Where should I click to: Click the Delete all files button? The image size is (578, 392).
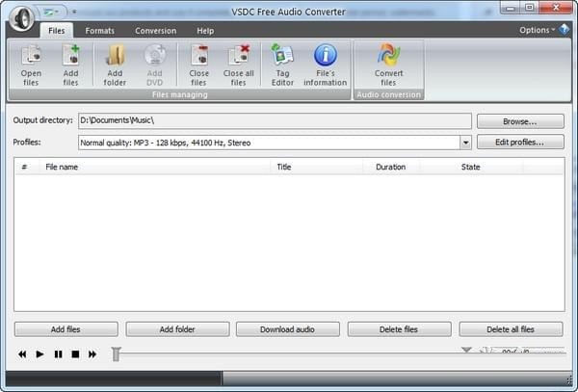tap(511, 329)
